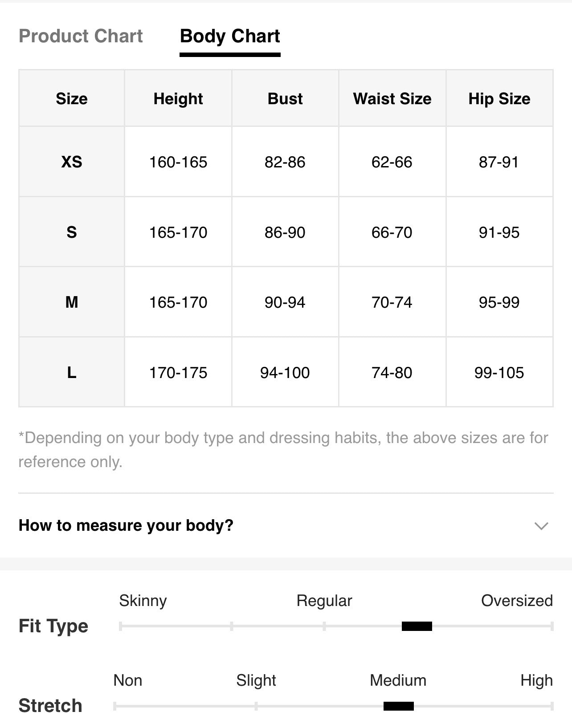Click the 94-100 bust cell for L
Image resolution: width=572 pixels, height=728 pixels.
tap(285, 372)
